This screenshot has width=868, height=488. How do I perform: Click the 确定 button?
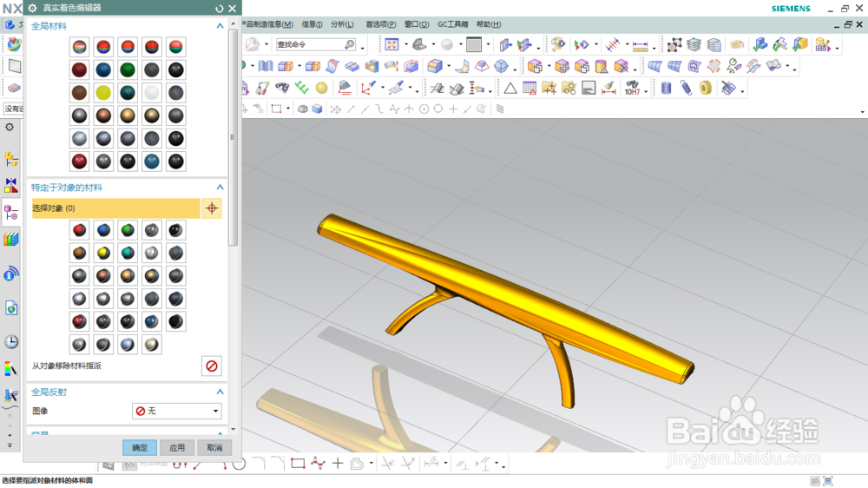click(140, 447)
